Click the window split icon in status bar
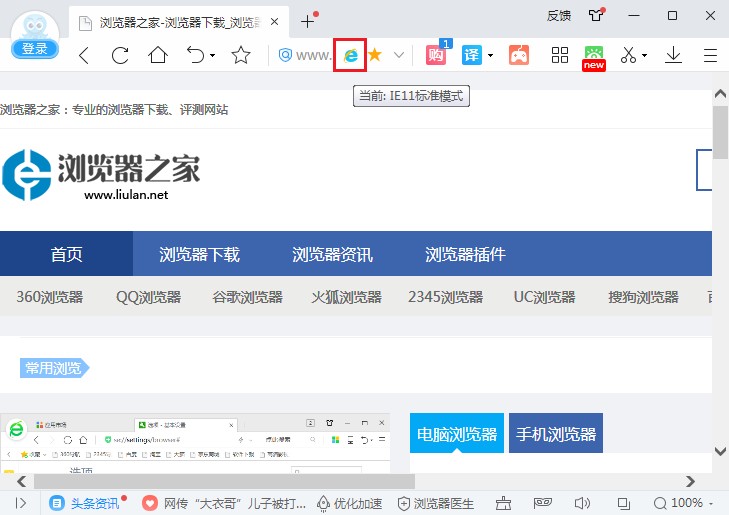The image size is (729, 515). click(x=623, y=503)
